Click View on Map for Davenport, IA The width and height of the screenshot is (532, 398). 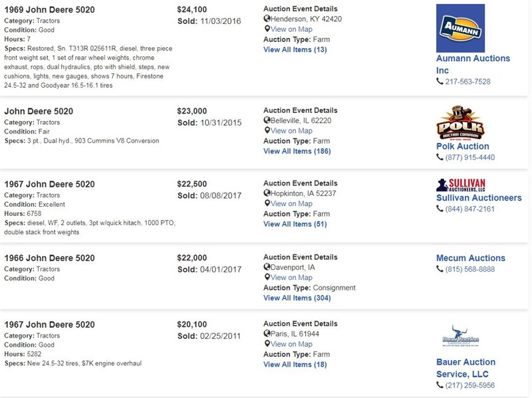pos(291,277)
